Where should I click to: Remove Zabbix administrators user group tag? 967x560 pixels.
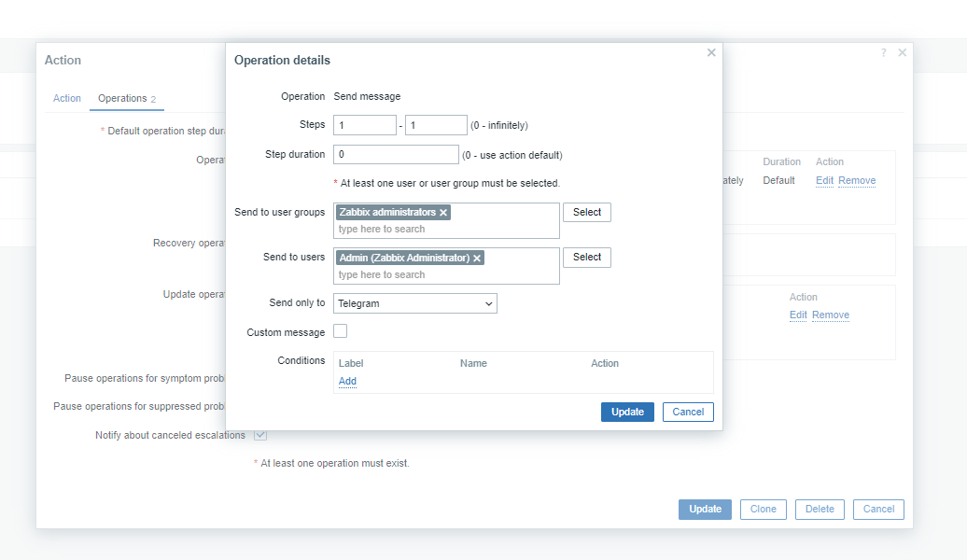(x=443, y=213)
